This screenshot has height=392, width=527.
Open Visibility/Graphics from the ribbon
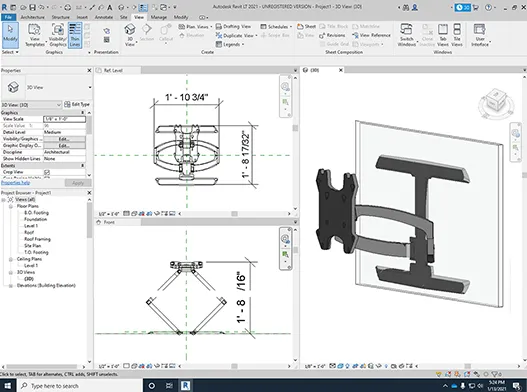58,35
